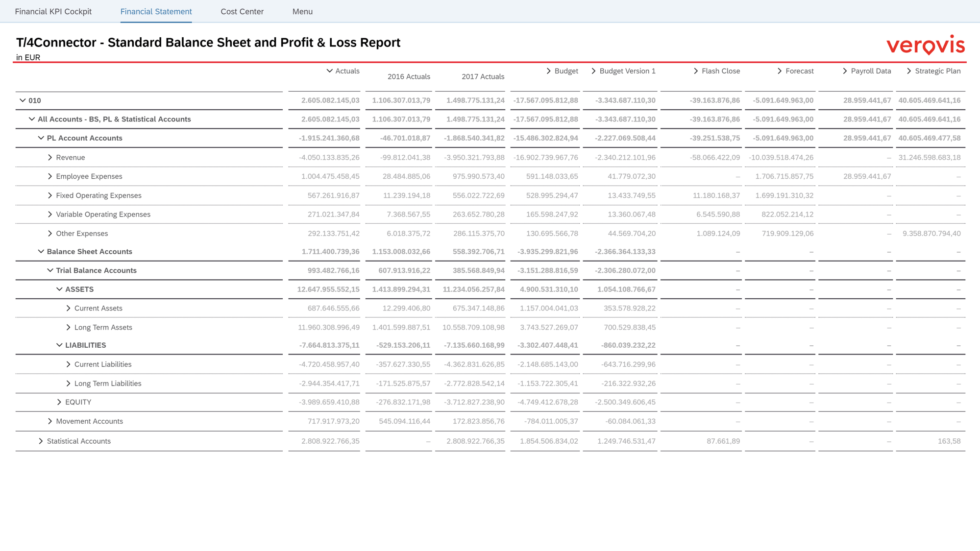Expand the Revenue row
980x551 pixels.
coord(50,157)
